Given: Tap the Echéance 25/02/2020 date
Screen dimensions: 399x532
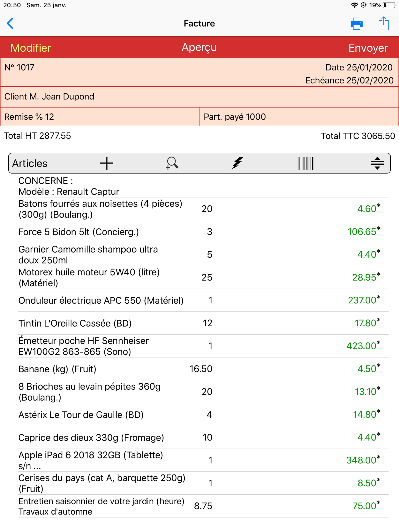Looking at the screenshot, I should 349,80.
